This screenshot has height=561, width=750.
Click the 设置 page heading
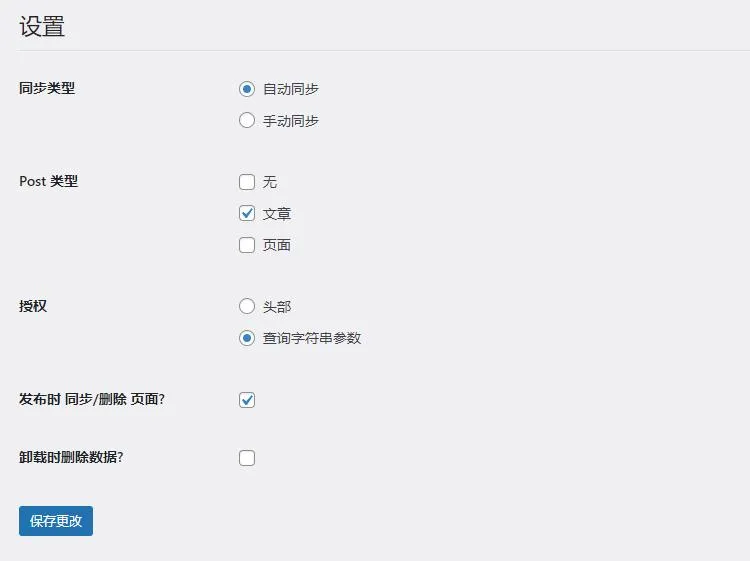point(42,27)
